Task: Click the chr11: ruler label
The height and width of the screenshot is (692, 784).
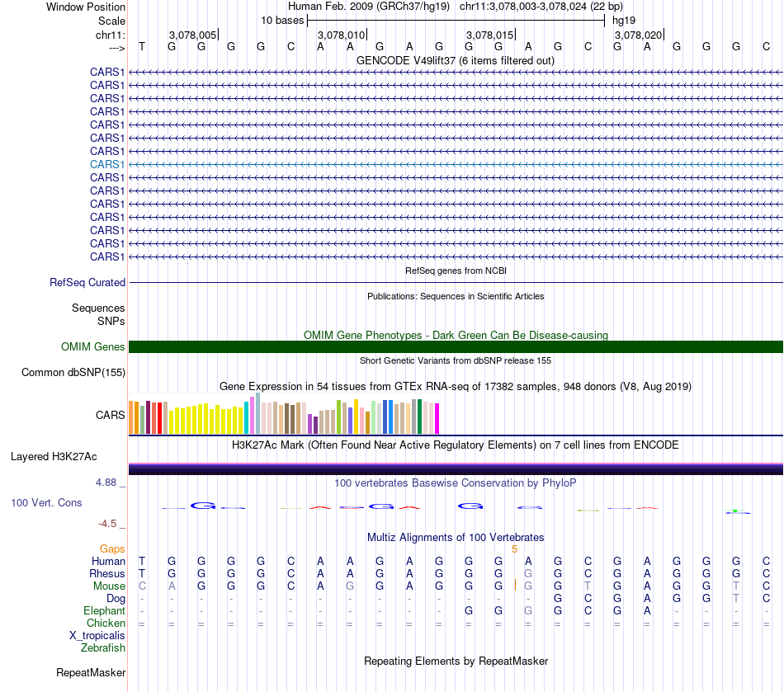Action: (x=110, y=35)
